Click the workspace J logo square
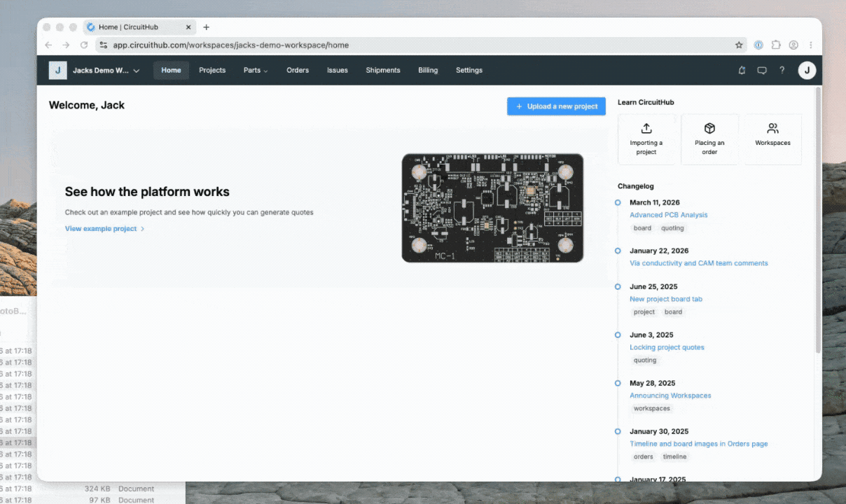Image resolution: width=846 pixels, height=504 pixels. click(57, 70)
